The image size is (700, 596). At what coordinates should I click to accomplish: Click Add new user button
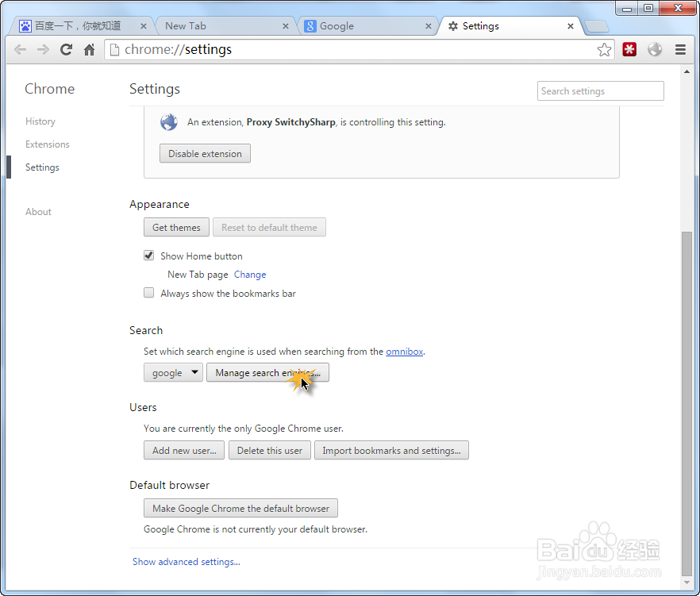[184, 451]
